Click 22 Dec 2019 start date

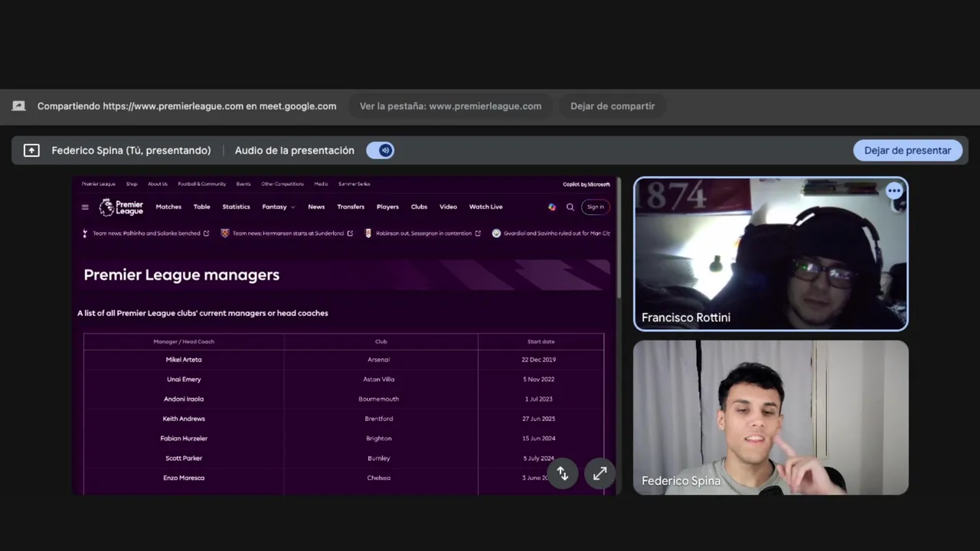tap(539, 360)
